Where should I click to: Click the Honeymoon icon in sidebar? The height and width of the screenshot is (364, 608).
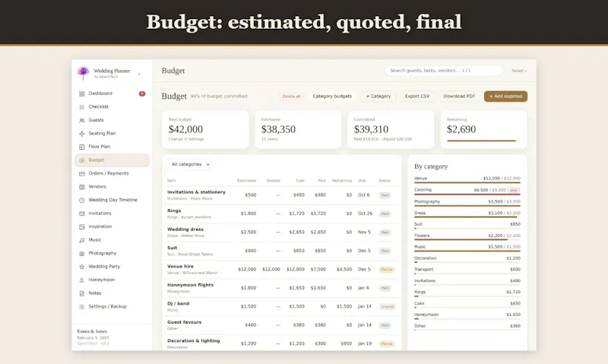pyautogui.click(x=82, y=280)
